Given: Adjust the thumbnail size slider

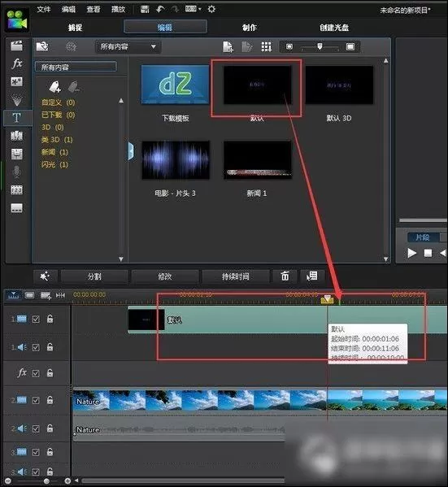Looking at the screenshot, I should tap(320, 46).
